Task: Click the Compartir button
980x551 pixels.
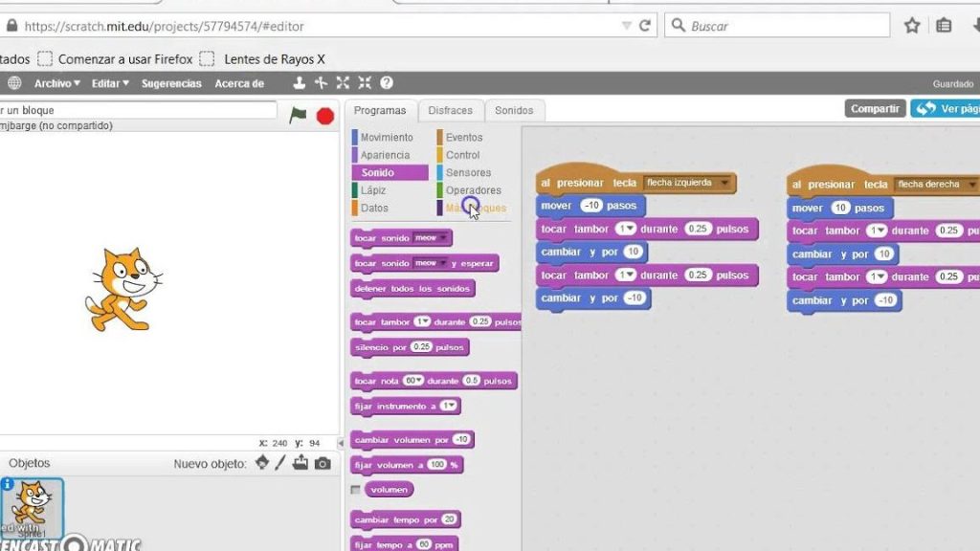Action: (875, 109)
